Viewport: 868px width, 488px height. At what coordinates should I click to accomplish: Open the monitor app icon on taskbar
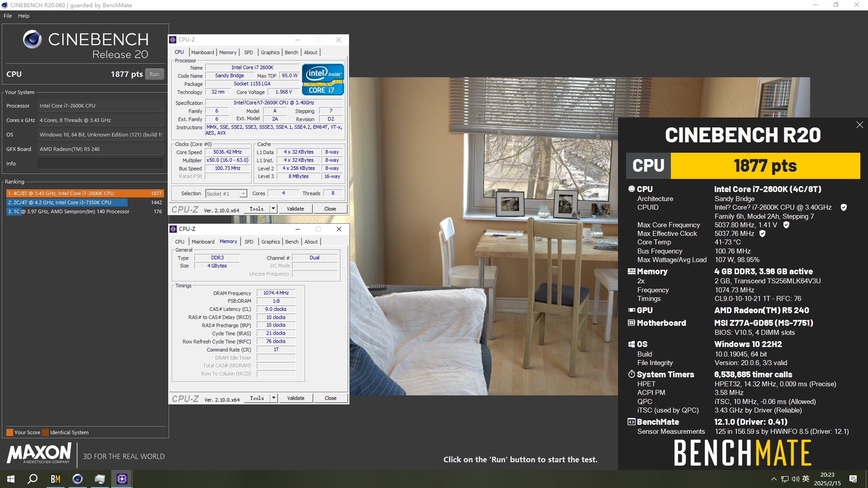(99, 479)
